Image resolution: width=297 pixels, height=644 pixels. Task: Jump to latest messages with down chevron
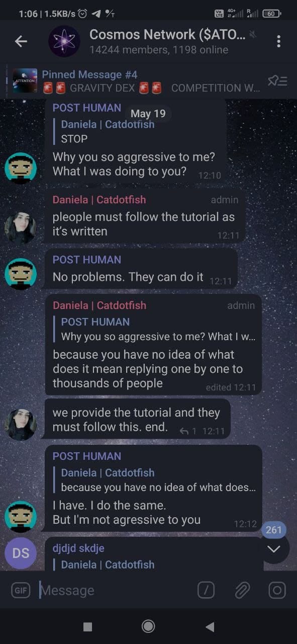[x=274, y=549]
